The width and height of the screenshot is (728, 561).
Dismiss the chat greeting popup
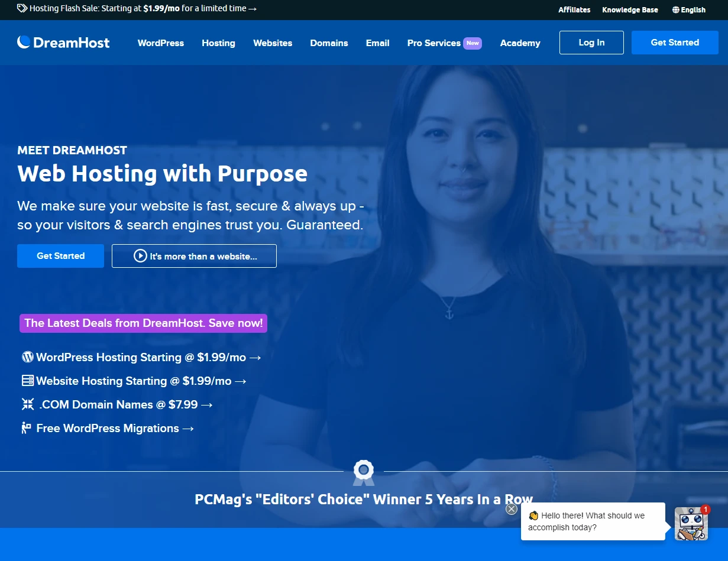coord(512,509)
